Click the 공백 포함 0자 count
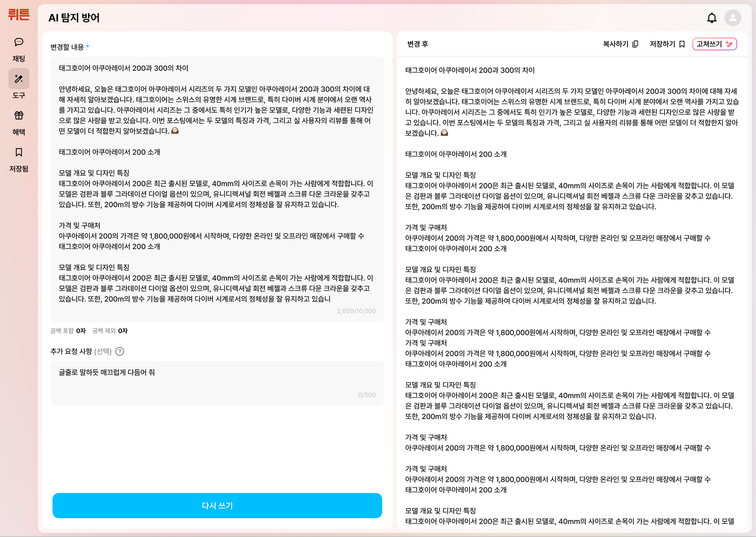The image size is (756, 537). [68, 331]
